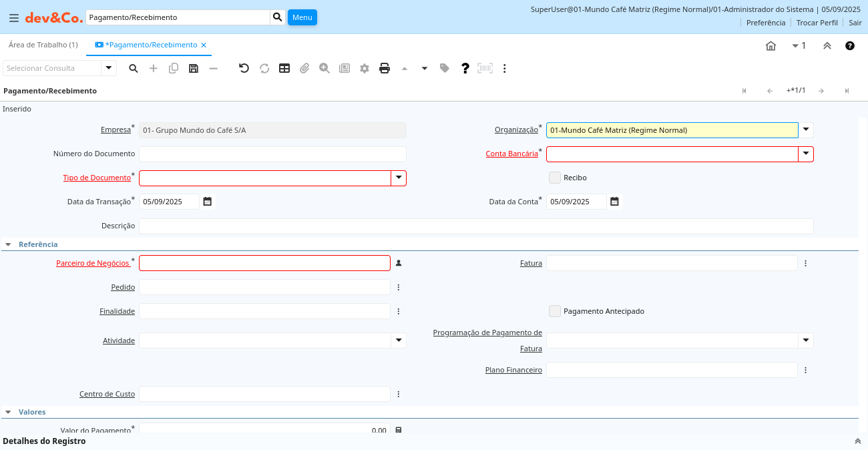Viewport: 868px width, 450px height.
Task: Enable the Recibo checkbox
Action: (554, 178)
